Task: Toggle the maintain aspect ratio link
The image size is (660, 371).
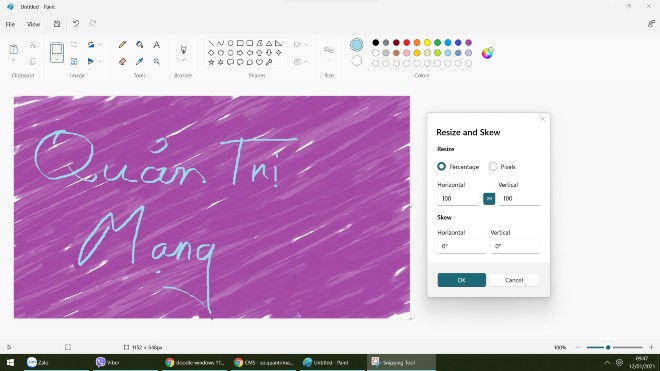Action: click(489, 198)
